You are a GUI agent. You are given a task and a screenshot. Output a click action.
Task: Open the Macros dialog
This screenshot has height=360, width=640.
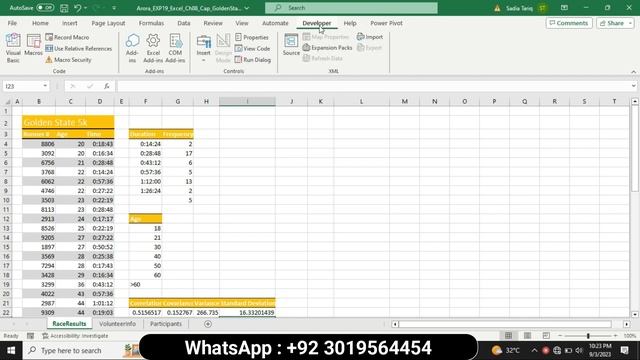coord(33,45)
